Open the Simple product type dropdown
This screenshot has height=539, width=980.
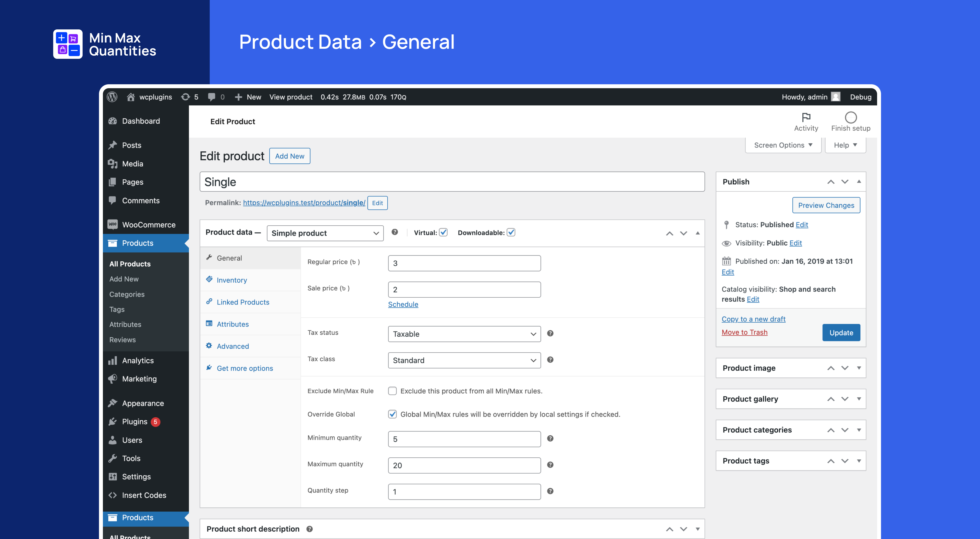tap(325, 233)
